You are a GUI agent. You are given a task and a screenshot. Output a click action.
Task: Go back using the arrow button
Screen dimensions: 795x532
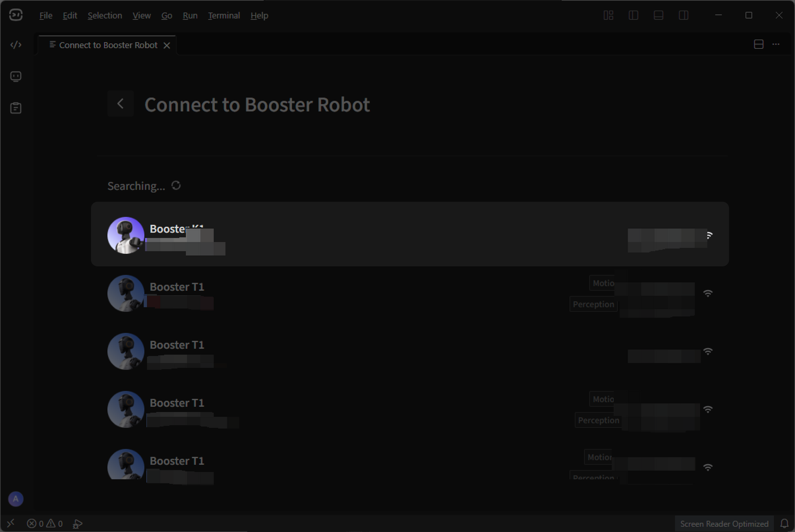coord(120,103)
